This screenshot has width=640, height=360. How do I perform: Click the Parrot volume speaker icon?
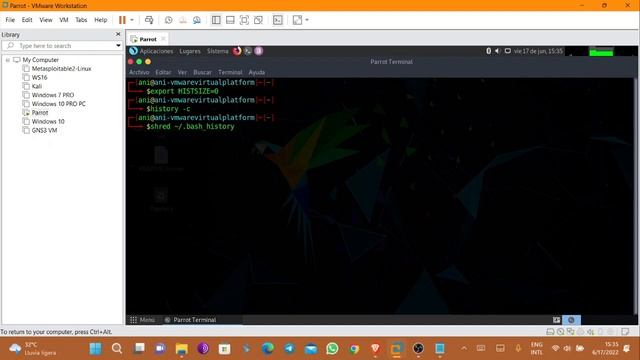(x=497, y=51)
